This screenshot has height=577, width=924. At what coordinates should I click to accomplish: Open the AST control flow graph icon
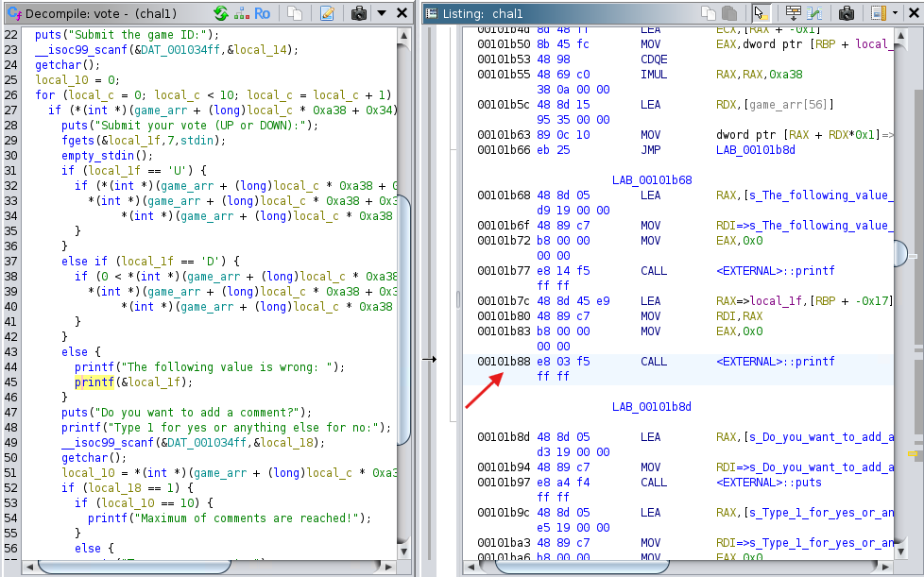coord(242,13)
